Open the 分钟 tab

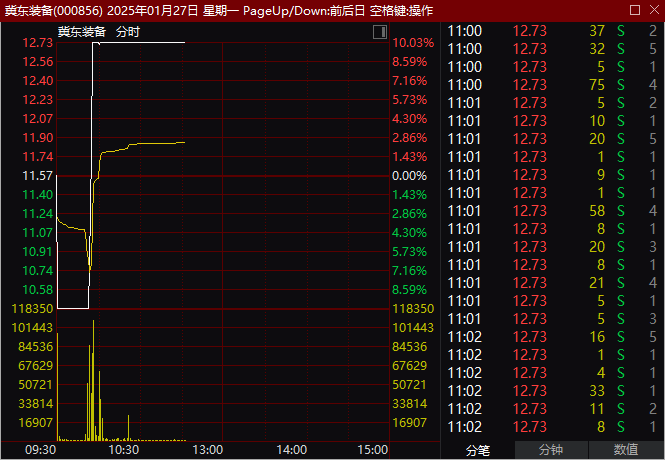[552, 450]
